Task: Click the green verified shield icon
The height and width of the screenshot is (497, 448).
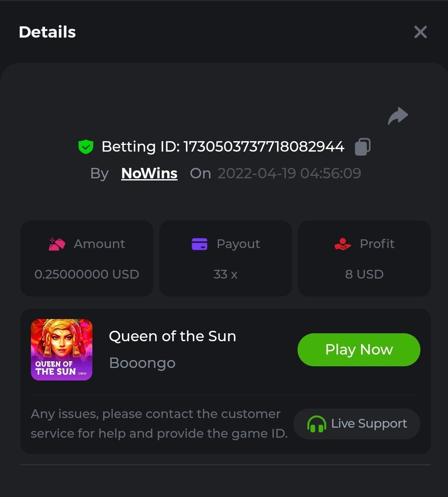Action: [x=86, y=147]
